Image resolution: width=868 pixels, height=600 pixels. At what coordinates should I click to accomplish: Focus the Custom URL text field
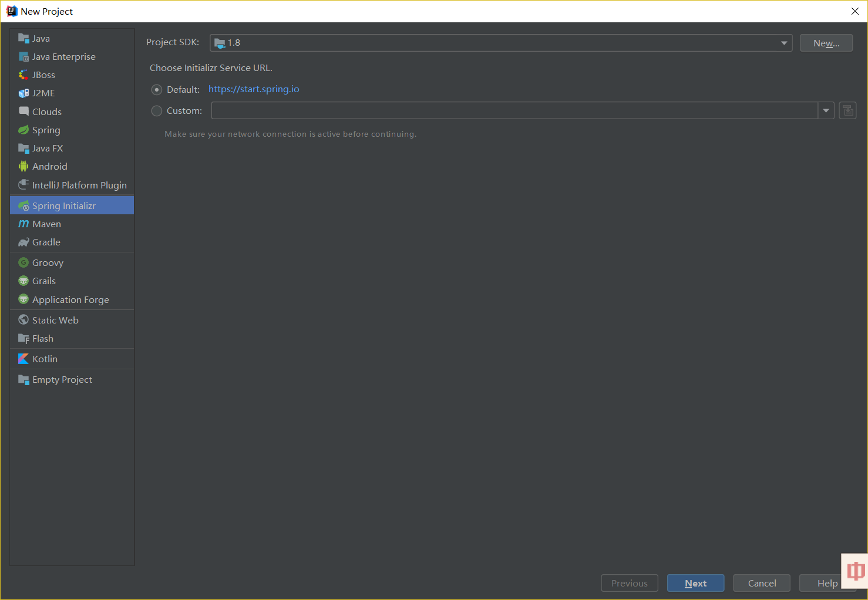(x=514, y=110)
